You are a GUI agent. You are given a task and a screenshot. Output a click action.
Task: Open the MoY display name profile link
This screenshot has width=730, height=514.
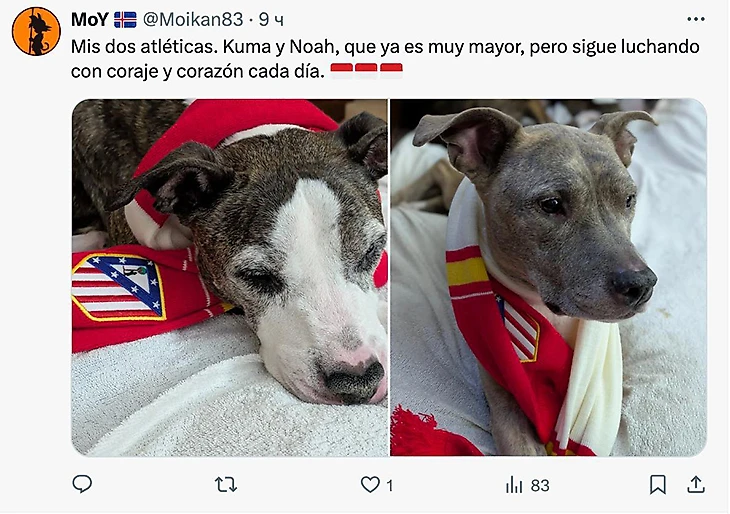(x=90, y=20)
